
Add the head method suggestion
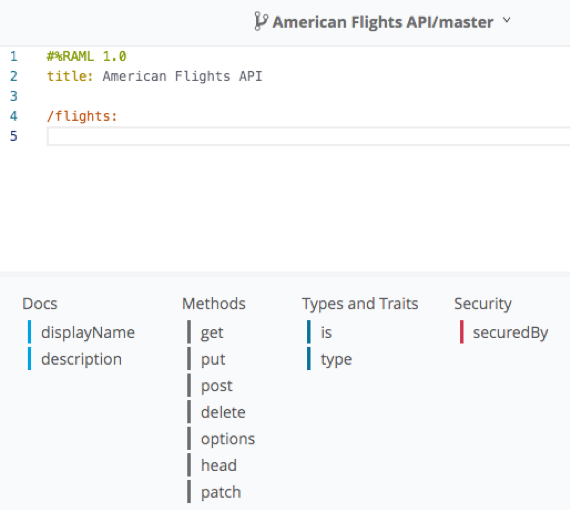point(218,465)
